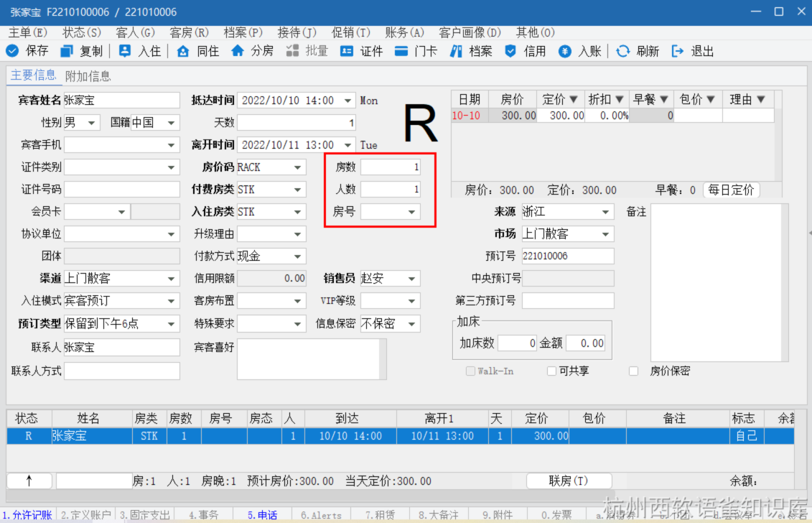Click the 天数 days input field
The width and height of the screenshot is (812, 523).
pyautogui.click(x=297, y=123)
